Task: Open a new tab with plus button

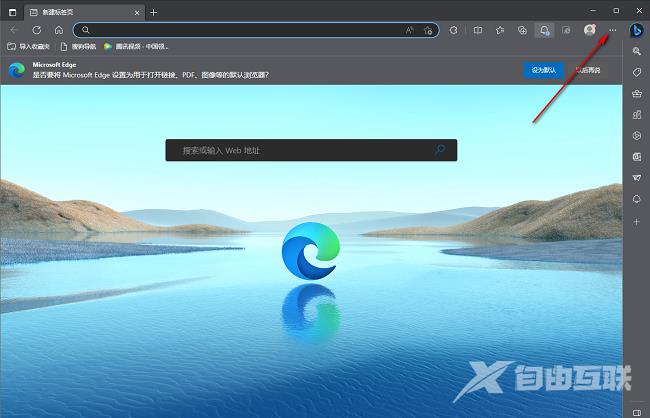Action: [x=153, y=12]
